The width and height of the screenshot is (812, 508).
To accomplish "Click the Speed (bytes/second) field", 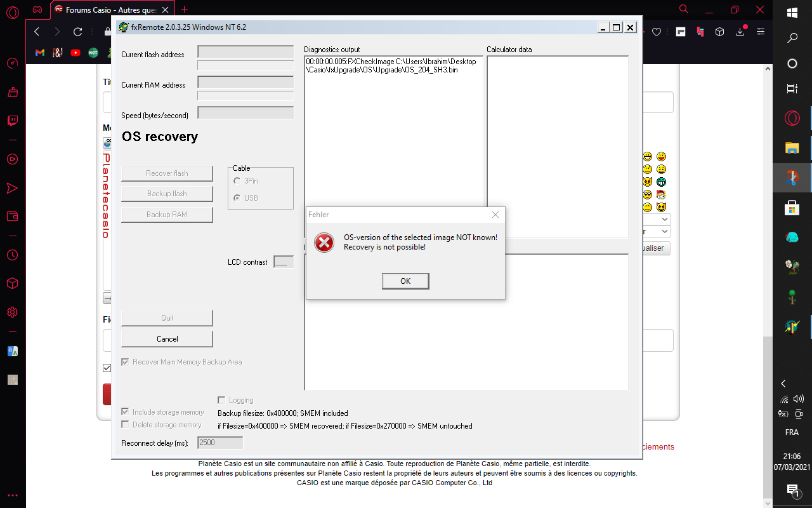I will [x=246, y=113].
